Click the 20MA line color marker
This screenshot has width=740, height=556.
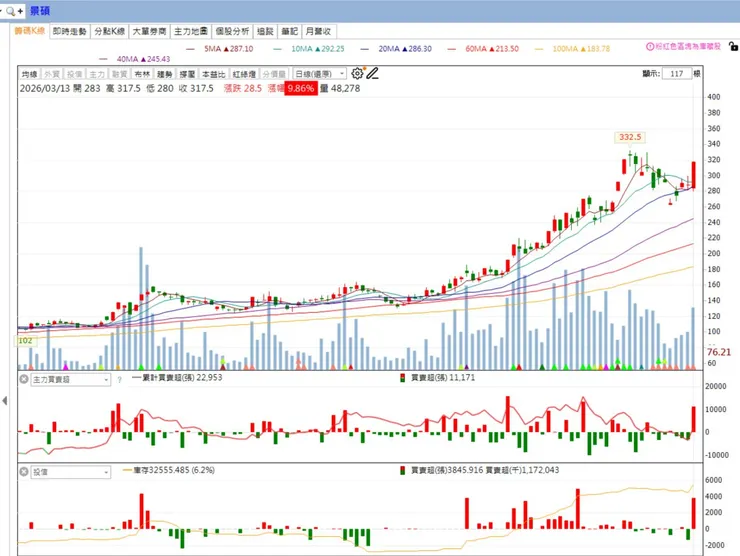click(365, 49)
